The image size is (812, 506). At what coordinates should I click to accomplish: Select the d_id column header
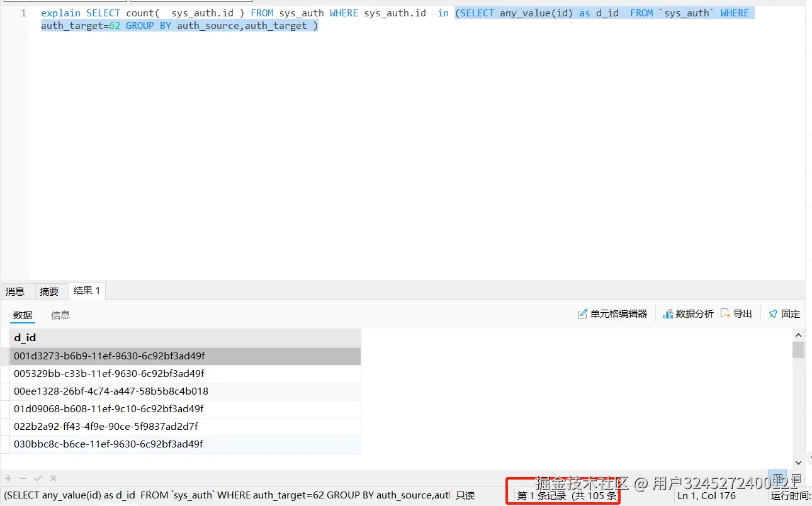(x=25, y=337)
